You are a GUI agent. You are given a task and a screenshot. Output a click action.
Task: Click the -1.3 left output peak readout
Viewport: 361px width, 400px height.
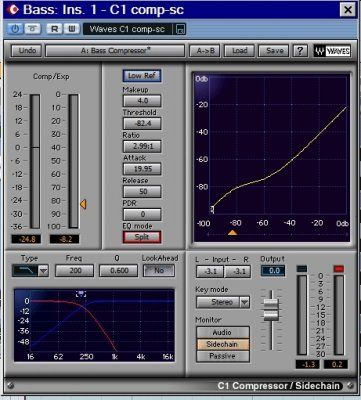pos(307,364)
